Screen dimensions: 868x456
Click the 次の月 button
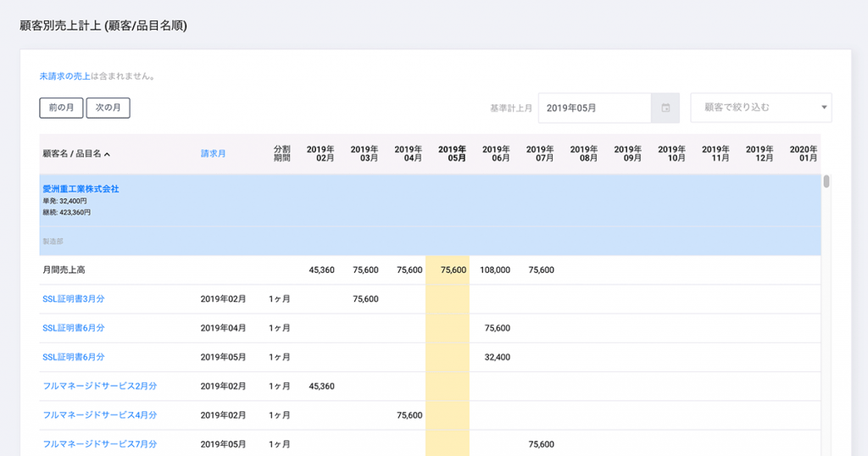[108, 108]
